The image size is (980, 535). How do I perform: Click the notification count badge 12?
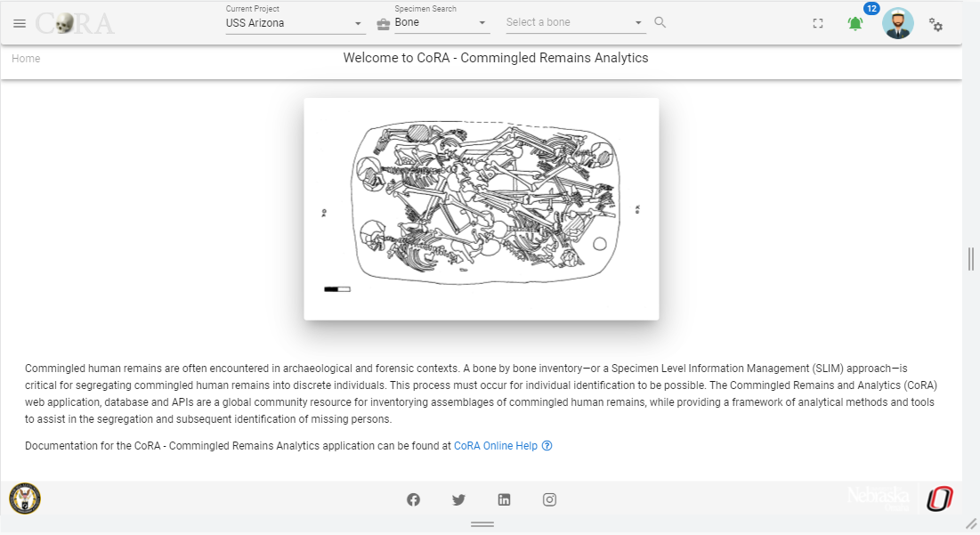coord(871,9)
